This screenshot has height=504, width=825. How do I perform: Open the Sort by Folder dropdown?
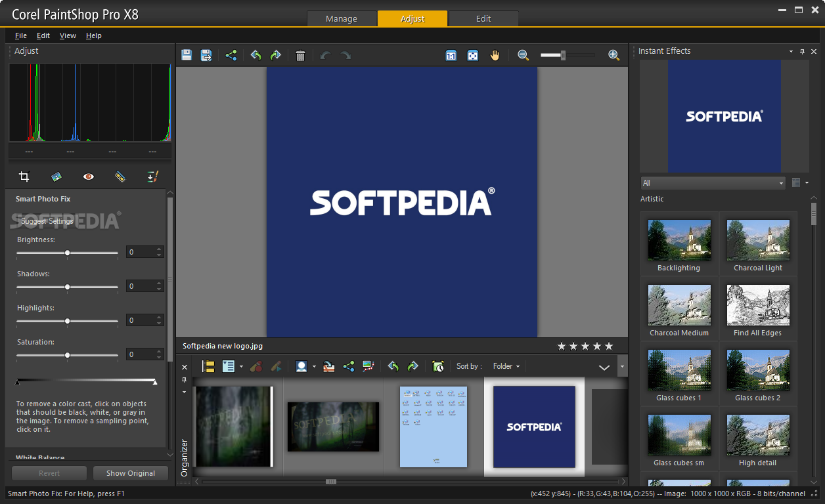tap(506, 366)
